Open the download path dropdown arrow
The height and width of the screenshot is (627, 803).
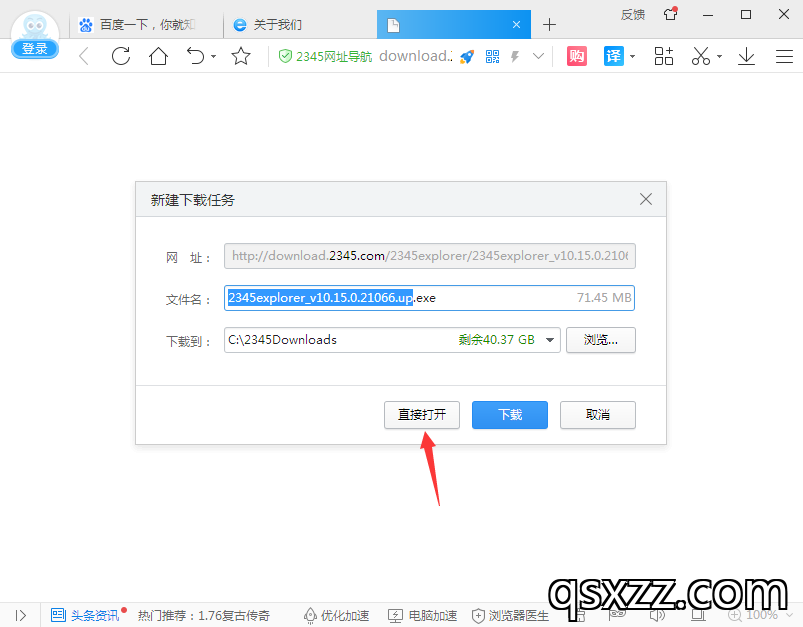[550, 340]
